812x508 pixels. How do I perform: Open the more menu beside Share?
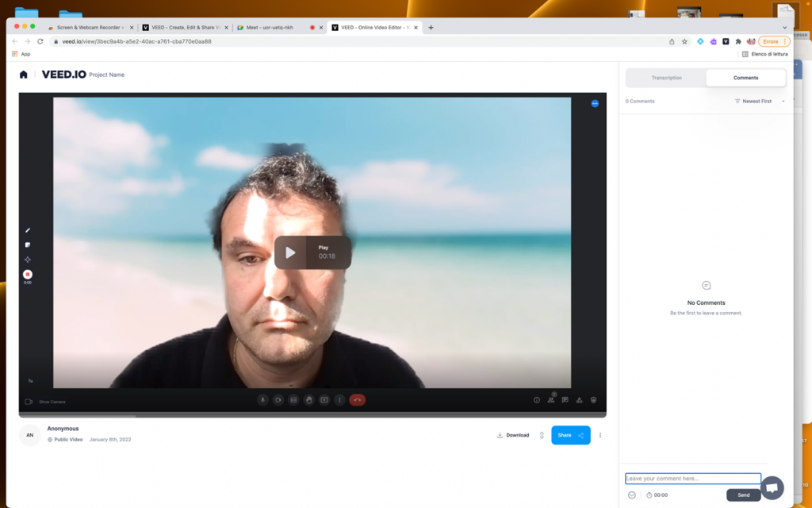pos(600,436)
